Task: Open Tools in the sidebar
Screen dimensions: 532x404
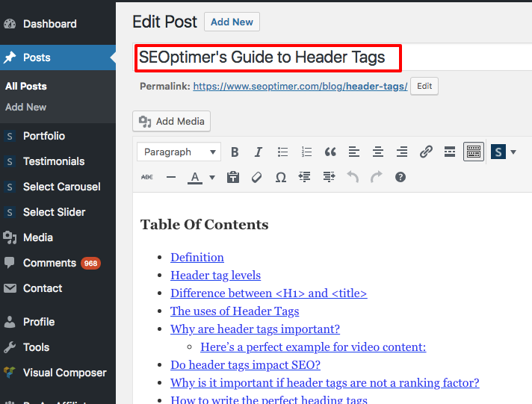Action: [58, 347]
